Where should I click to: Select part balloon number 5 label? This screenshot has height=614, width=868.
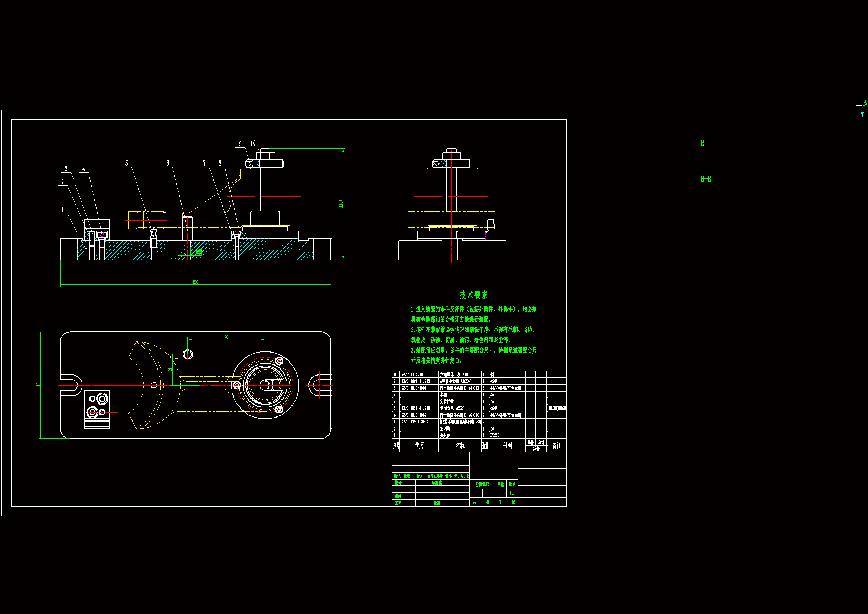127,163
